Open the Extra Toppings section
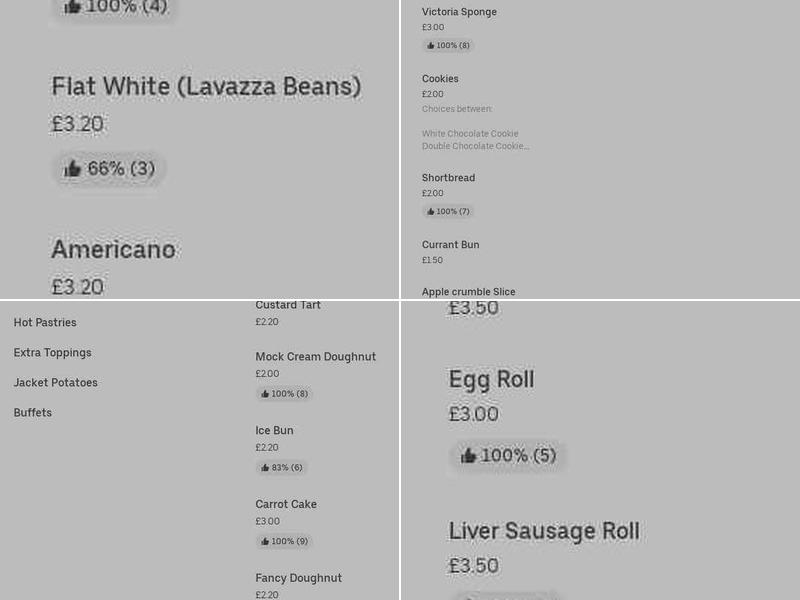The image size is (800, 600). pos(52,353)
